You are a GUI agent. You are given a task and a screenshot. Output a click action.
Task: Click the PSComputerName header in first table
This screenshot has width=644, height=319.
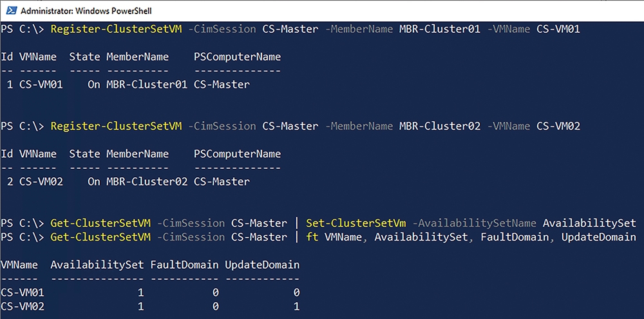(x=238, y=57)
